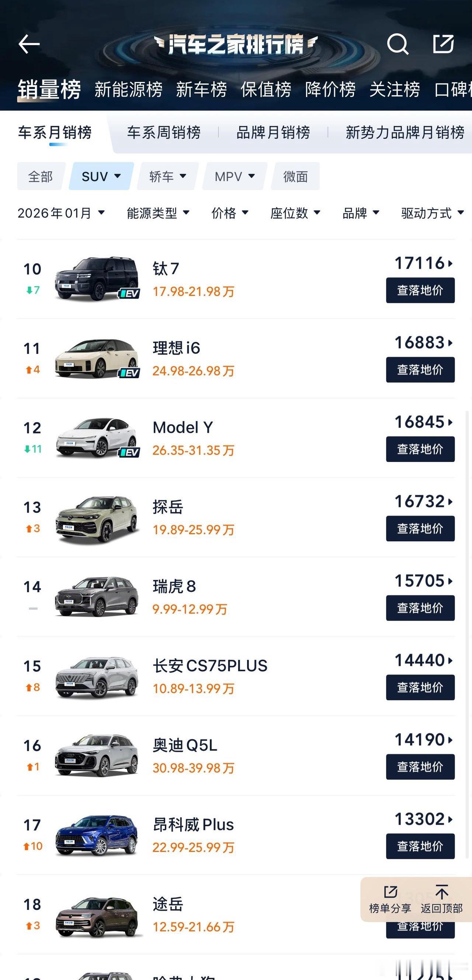The height and width of the screenshot is (980, 472).
Task: Open sales detail arrow beside 16845
Action: [450, 422]
